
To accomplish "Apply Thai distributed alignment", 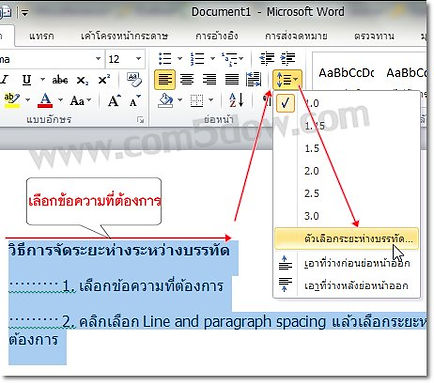I will [x=253, y=79].
